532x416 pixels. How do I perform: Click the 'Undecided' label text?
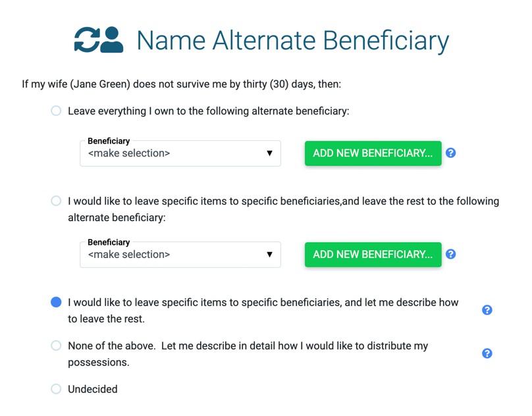(x=92, y=389)
